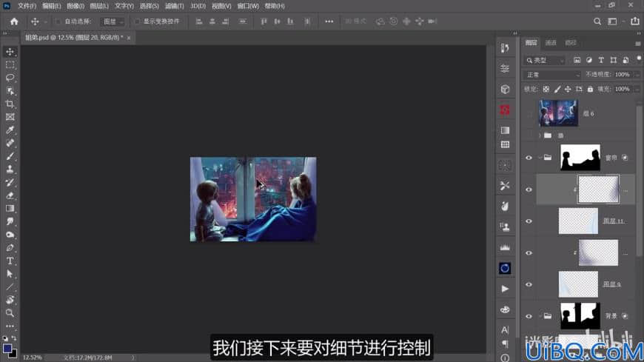Hide the selected clipped layer eye icon
The height and width of the screenshot is (362, 644).
tap(529, 190)
